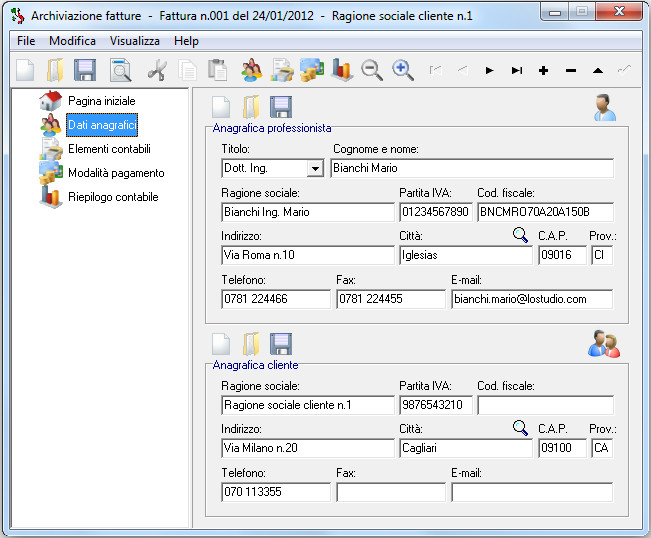Click the Zoom out magnifier icon
The height and width of the screenshot is (538, 651).
[x=372, y=70]
